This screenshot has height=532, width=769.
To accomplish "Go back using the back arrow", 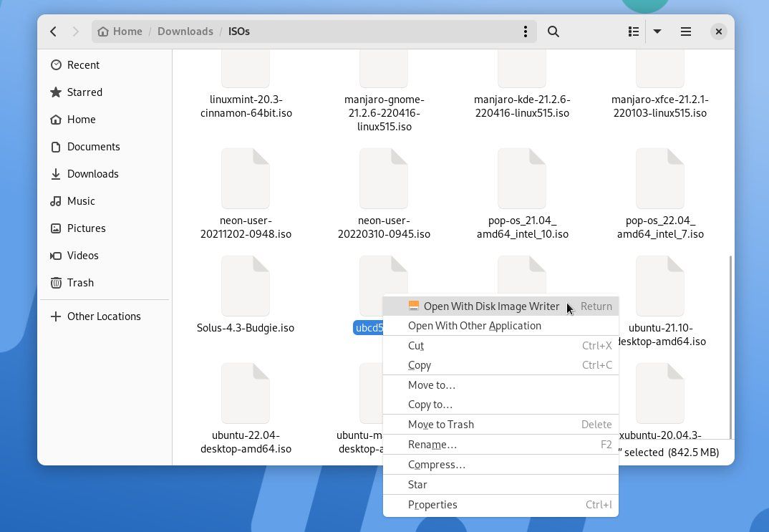I will point(53,32).
